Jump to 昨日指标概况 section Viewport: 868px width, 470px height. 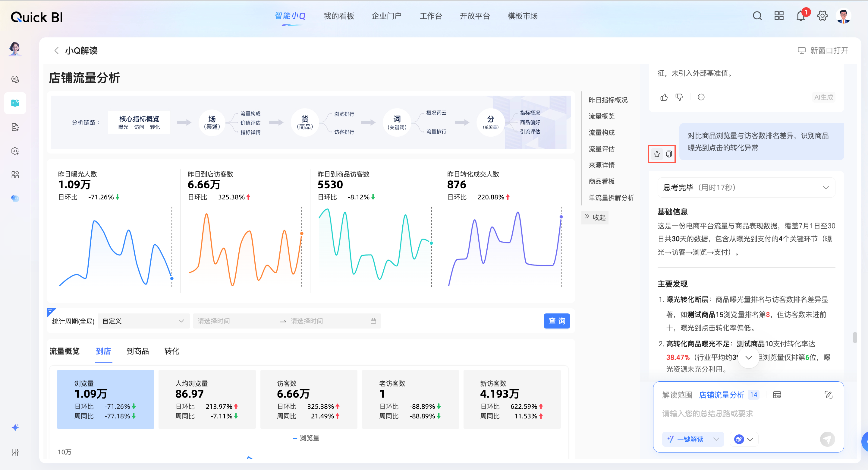tap(608, 100)
